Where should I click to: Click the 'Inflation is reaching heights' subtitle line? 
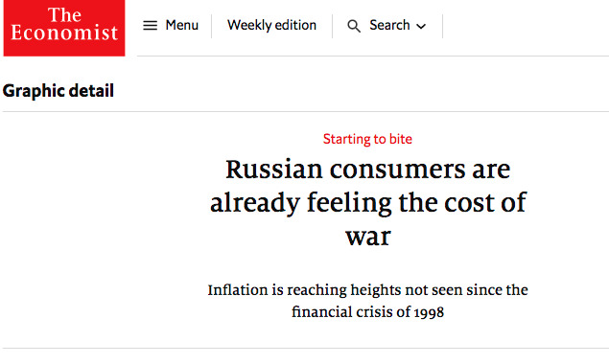pyautogui.click(x=368, y=290)
